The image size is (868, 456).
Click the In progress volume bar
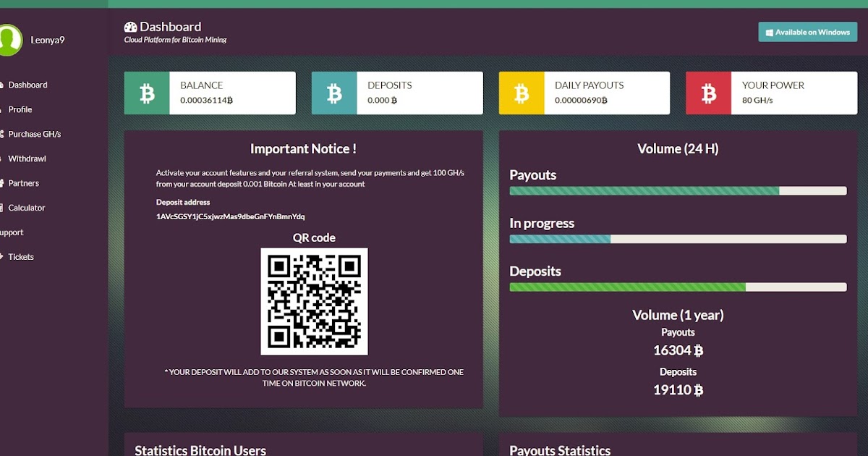click(678, 239)
